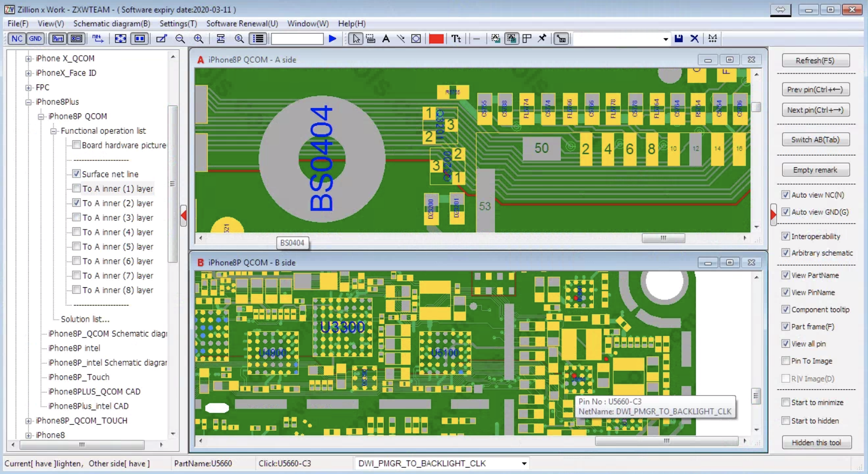The height and width of the screenshot is (474, 868).
Task: Click the pin-name view icon beside Part
Action: 77,38
